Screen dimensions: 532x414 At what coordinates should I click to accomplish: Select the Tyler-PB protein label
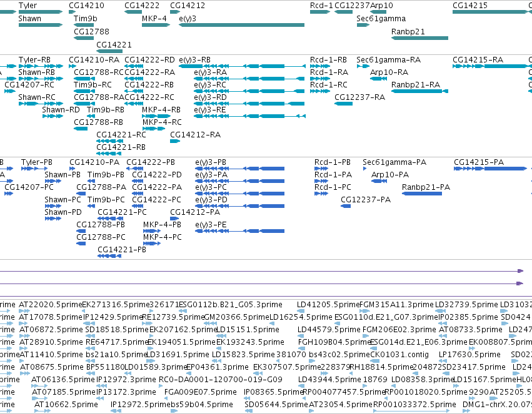pos(37,162)
